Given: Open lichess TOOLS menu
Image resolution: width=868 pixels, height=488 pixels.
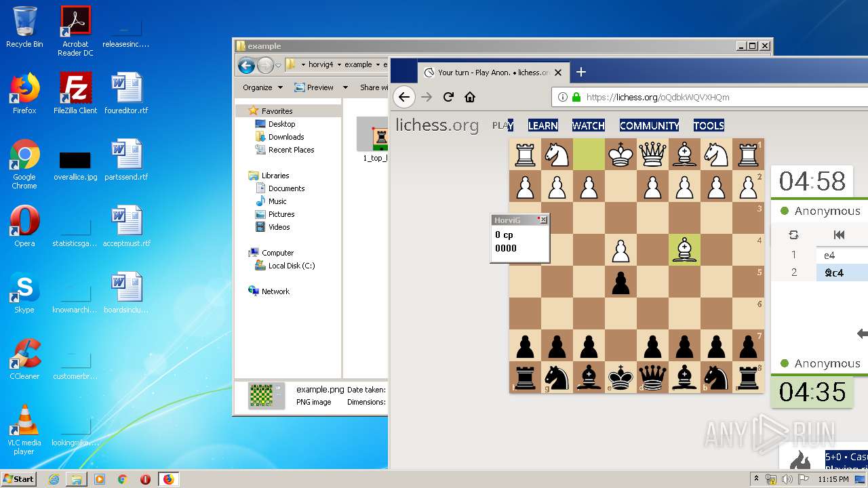Looking at the screenshot, I should point(709,125).
